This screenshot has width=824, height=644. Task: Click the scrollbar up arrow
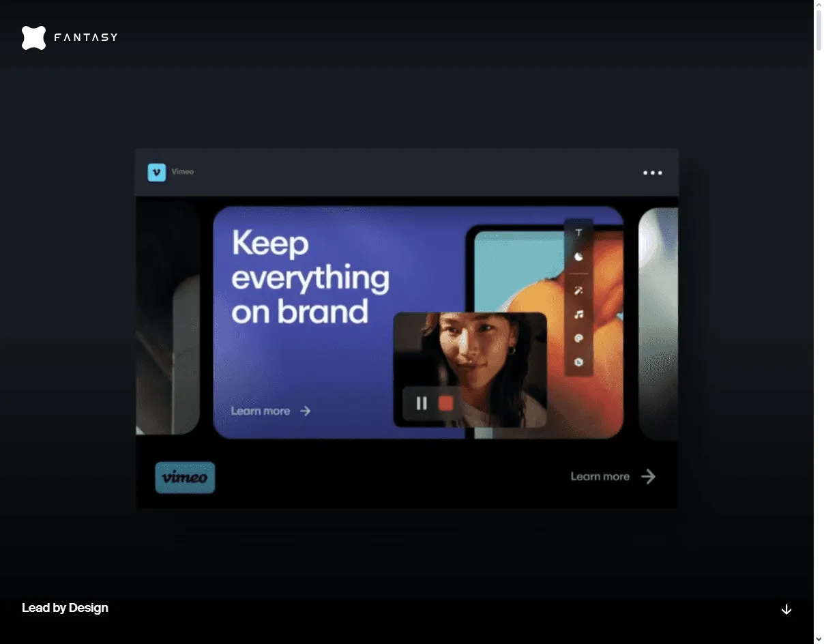819,5
